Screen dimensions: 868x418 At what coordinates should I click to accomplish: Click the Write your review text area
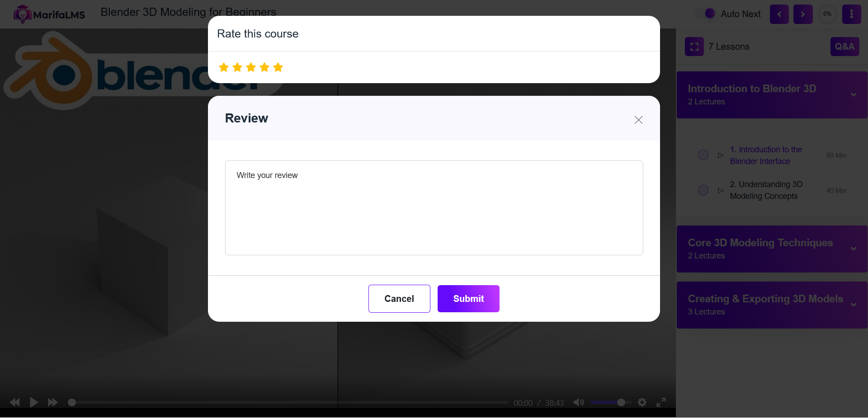[x=434, y=208]
